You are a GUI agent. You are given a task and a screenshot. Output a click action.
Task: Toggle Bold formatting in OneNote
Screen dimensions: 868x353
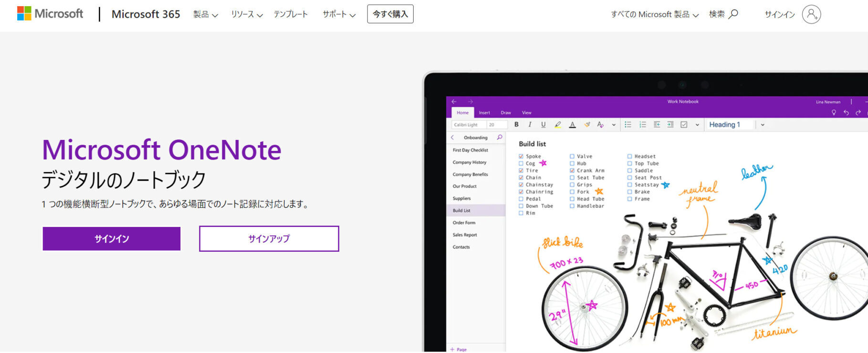516,125
